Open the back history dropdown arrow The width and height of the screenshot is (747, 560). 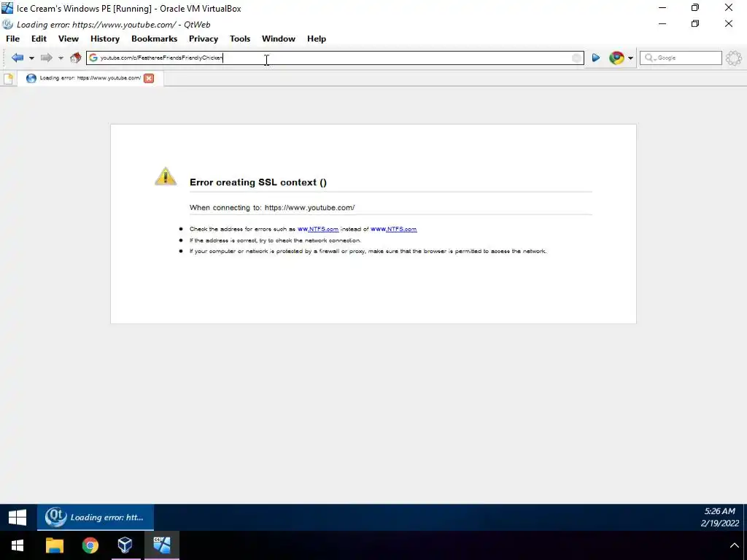(31, 58)
